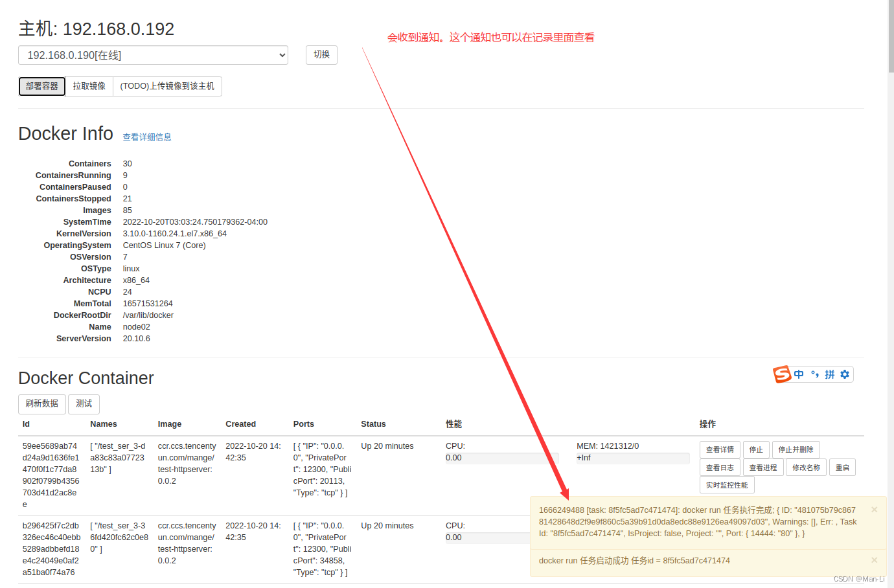Click '查看详情' for container 59ee5689ab74
The height and width of the screenshot is (588, 894).
click(x=720, y=449)
